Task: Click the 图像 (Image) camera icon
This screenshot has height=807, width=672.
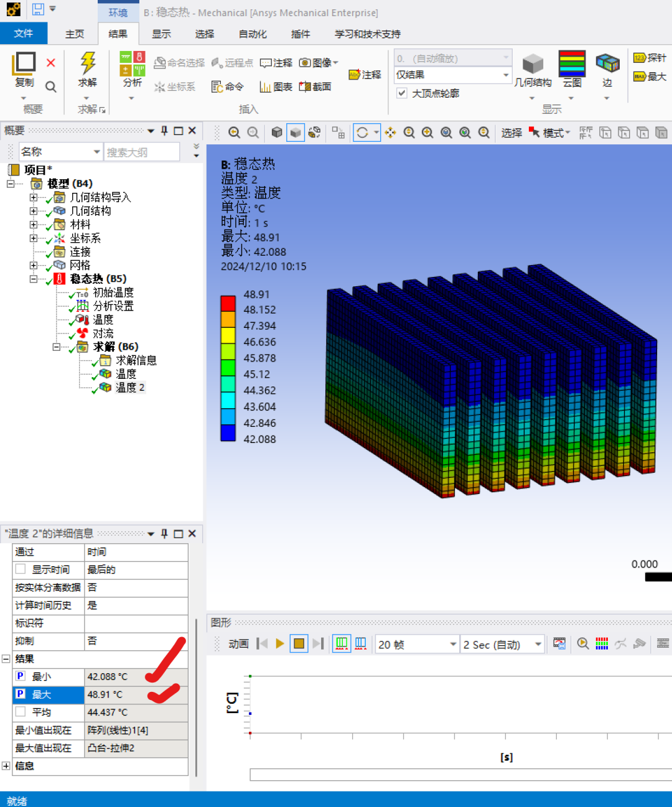Action: (x=305, y=62)
